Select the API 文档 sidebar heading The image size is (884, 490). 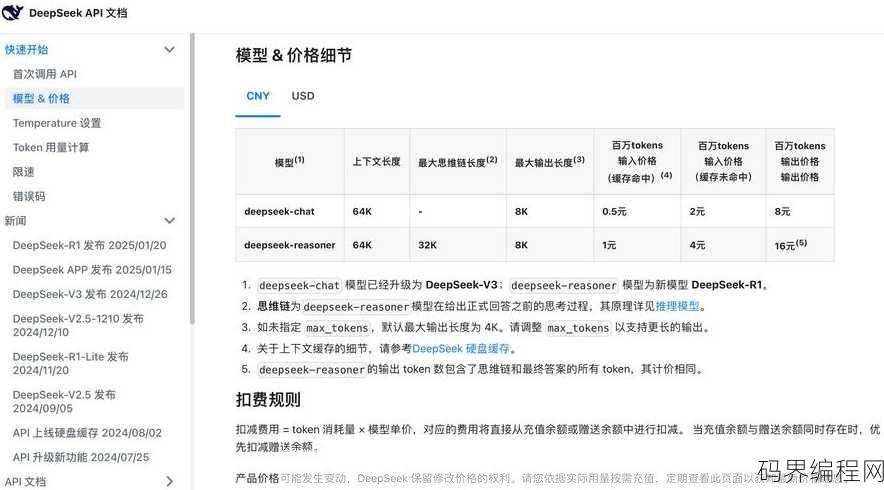click(25, 482)
